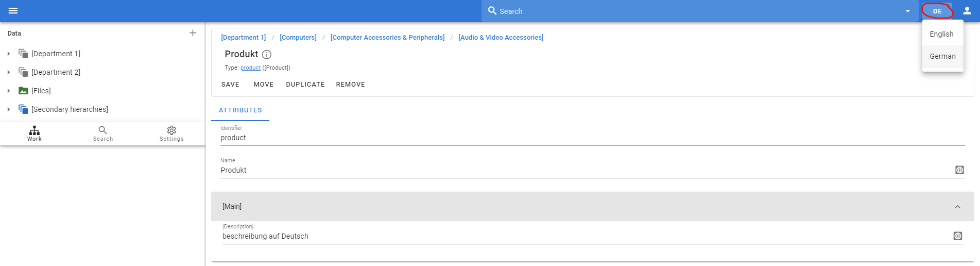The image size is (980, 266).
Task: Expand the [Department 1] tree node
Action: pos(9,54)
